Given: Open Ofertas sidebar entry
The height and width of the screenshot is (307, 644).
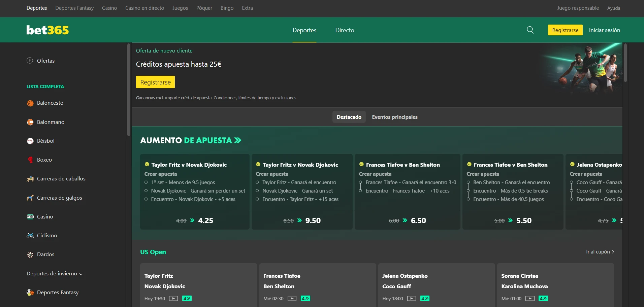Looking at the screenshot, I should point(40,61).
